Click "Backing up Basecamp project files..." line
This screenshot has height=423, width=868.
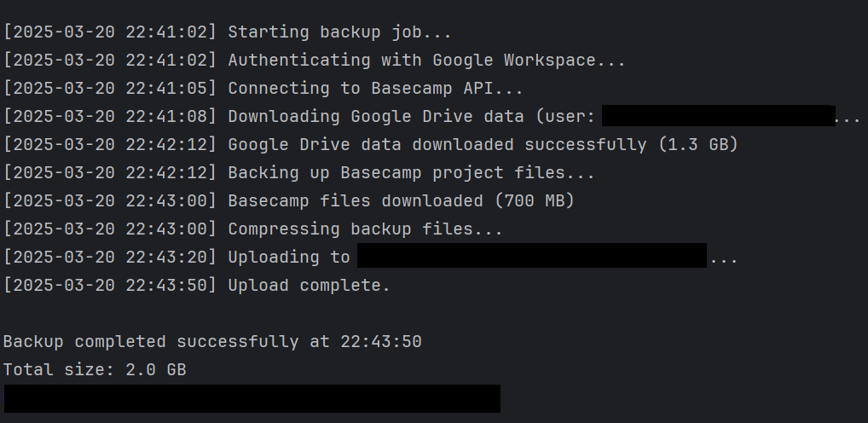[411, 173]
